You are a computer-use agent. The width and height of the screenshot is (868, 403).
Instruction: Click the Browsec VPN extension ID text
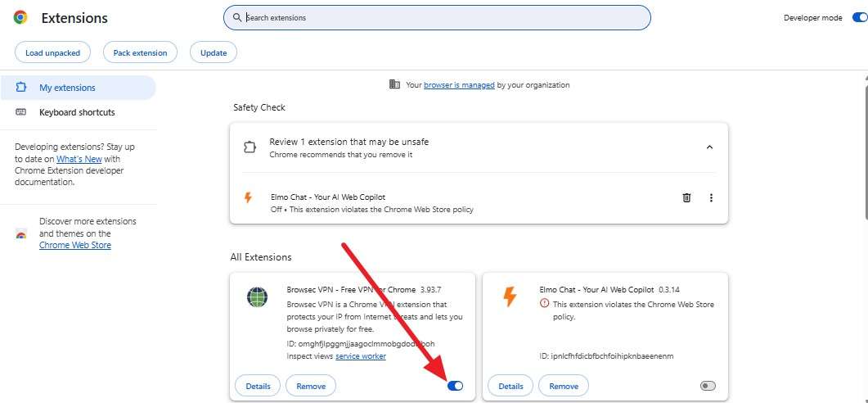tap(361, 344)
